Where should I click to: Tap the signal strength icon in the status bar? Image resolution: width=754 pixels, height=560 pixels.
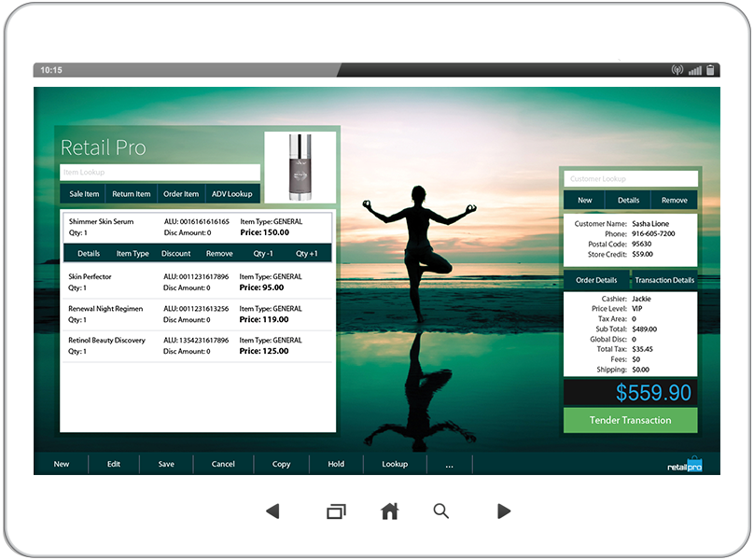click(694, 69)
